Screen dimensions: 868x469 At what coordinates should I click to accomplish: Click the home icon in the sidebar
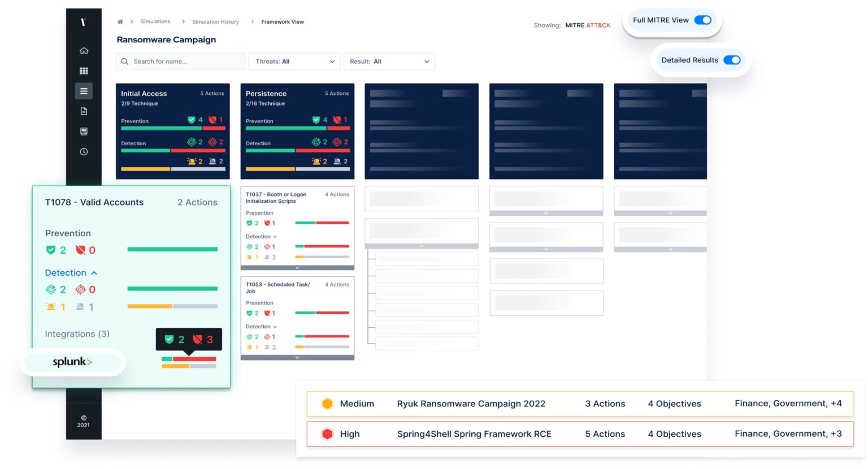[84, 51]
